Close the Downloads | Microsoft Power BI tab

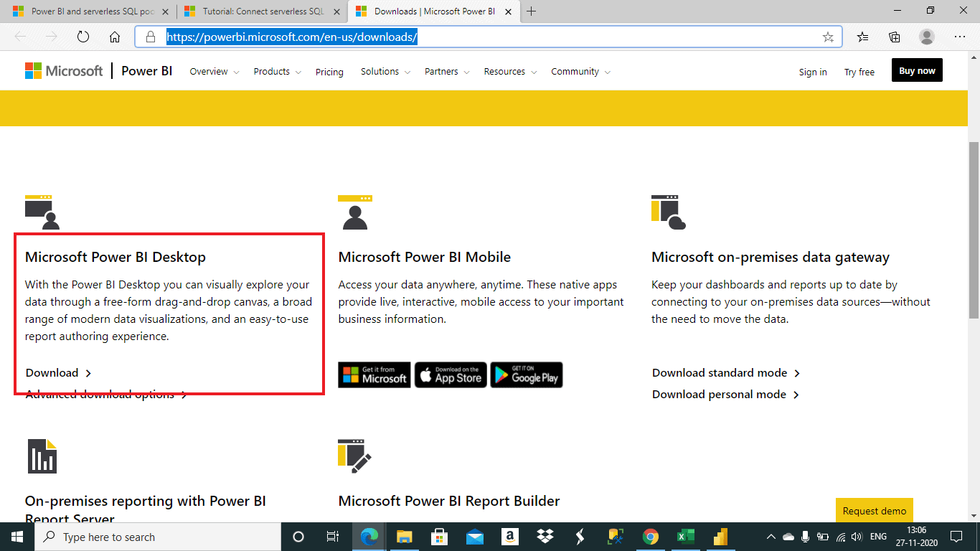pos(509,11)
